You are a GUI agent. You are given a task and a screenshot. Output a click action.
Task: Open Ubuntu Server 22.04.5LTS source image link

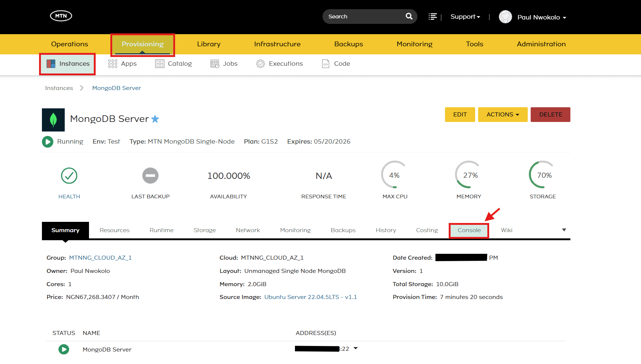click(311, 297)
